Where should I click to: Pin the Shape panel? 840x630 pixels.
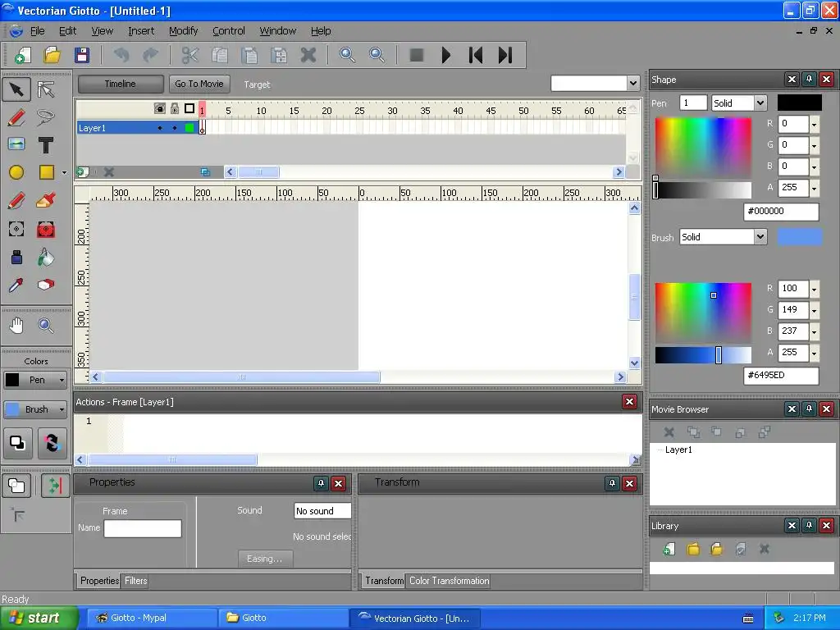(809, 80)
